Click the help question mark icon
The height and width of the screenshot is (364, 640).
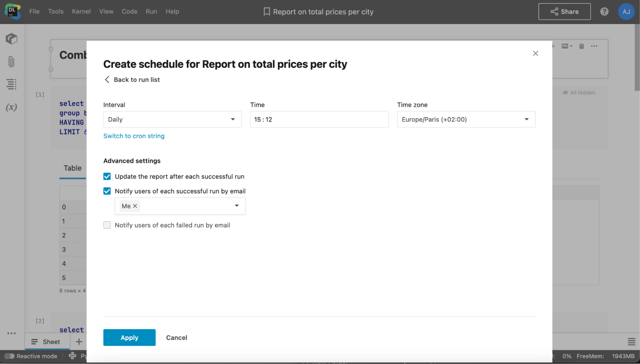pos(604,12)
